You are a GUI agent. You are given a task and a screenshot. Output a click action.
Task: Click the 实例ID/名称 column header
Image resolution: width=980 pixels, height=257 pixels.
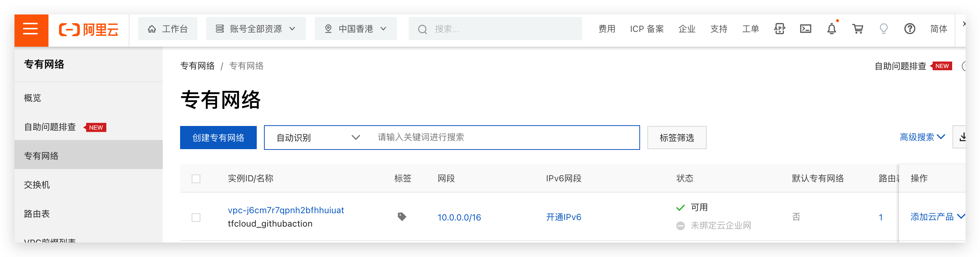click(x=250, y=178)
